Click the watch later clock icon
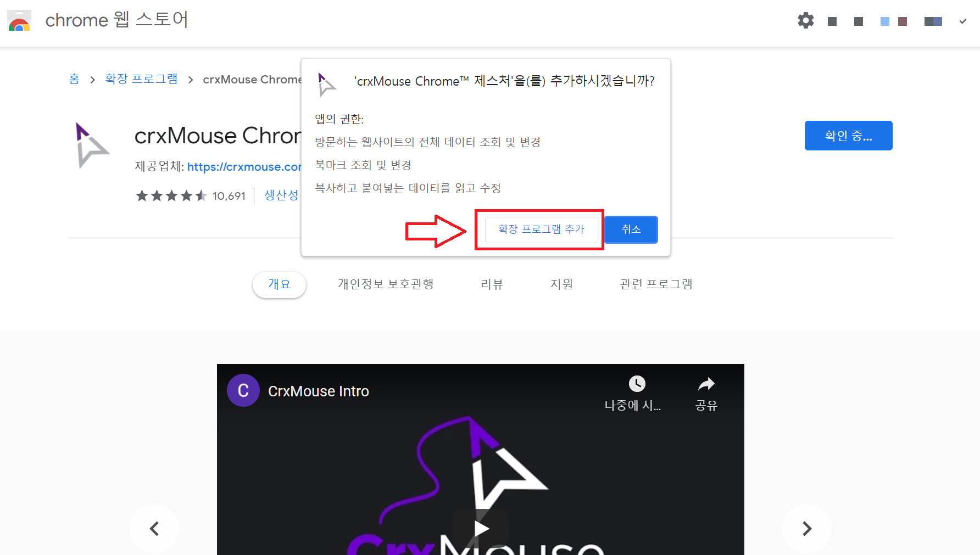Image resolution: width=980 pixels, height=555 pixels. point(637,384)
